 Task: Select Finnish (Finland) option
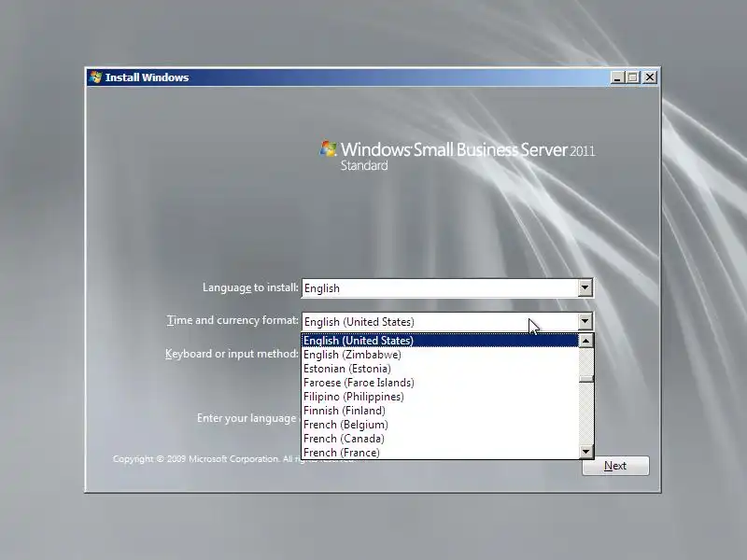click(x=440, y=411)
